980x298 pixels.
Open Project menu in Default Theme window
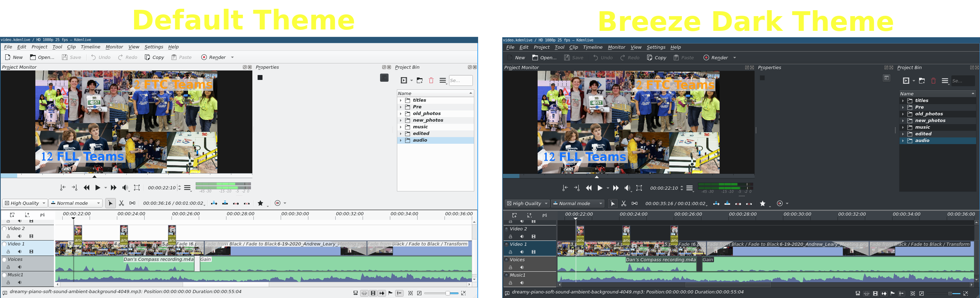[x=40, y=47]
